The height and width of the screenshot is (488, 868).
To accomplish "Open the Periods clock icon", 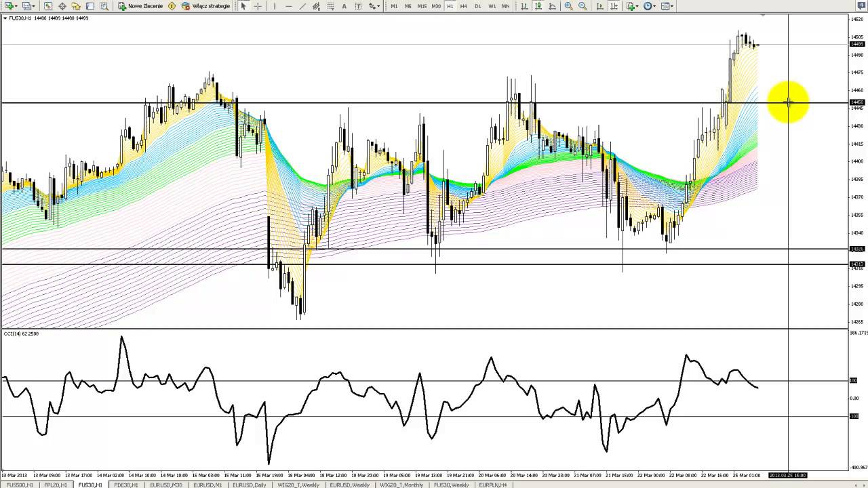I will tap(648, 6).
